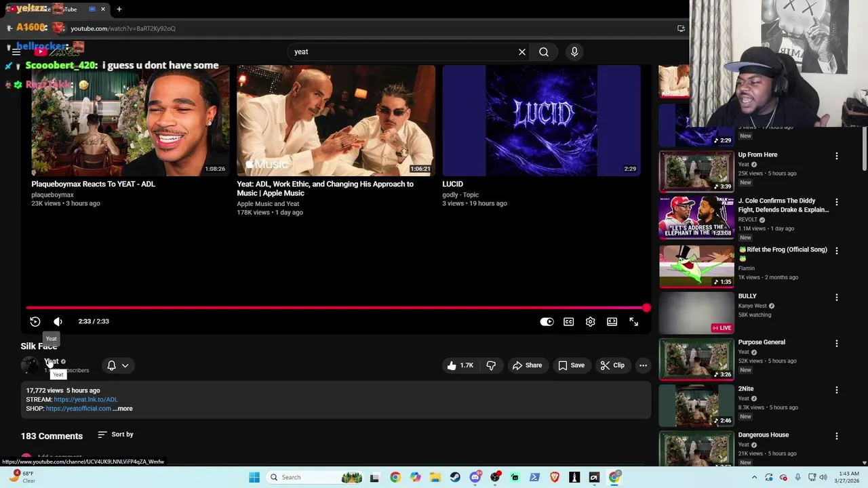Open the LUCID video thumbnail
Viewport: 868px width, 488px height.
(x=541, y=121)
